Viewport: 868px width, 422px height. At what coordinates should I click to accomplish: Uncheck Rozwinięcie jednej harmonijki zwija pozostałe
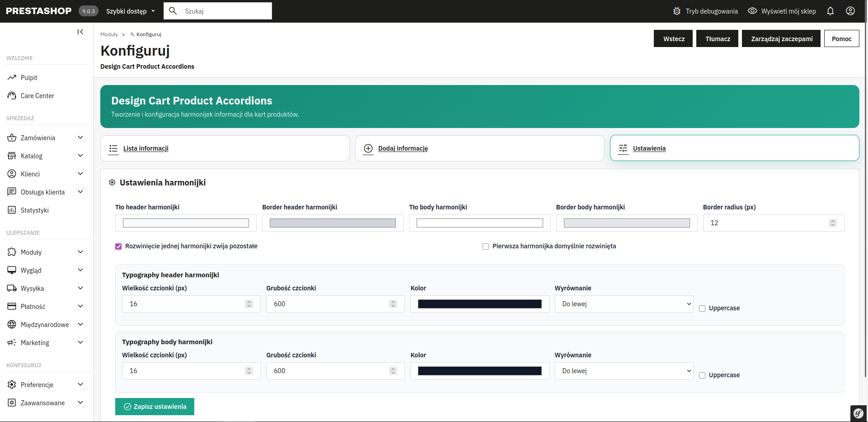118,247
